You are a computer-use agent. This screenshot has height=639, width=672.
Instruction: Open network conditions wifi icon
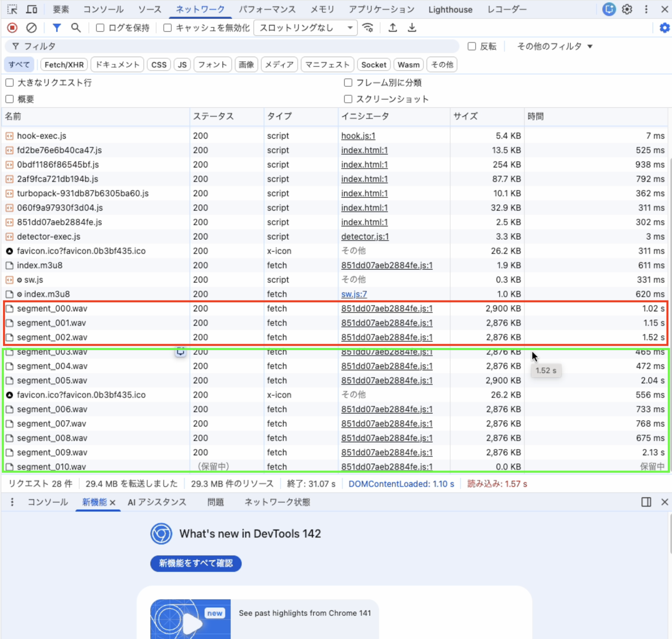[x=368, y=28]
